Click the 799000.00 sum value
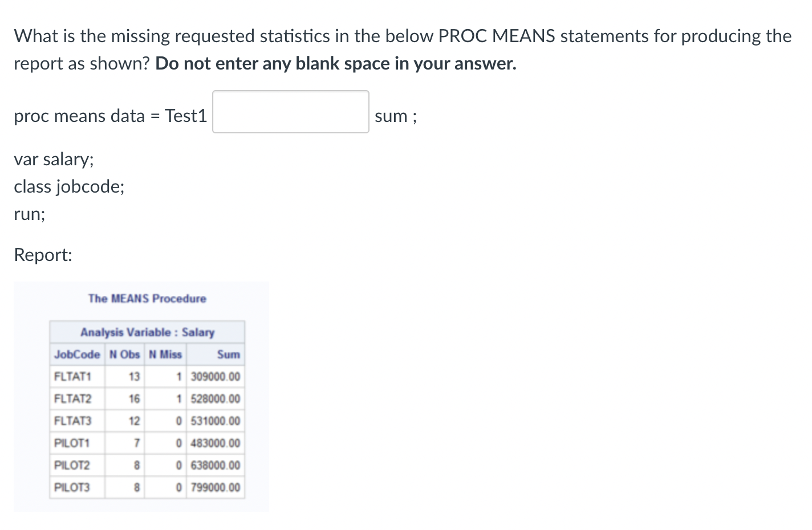Image resolution: width=812 pixels, height=530 pixels. click(216, 488)
